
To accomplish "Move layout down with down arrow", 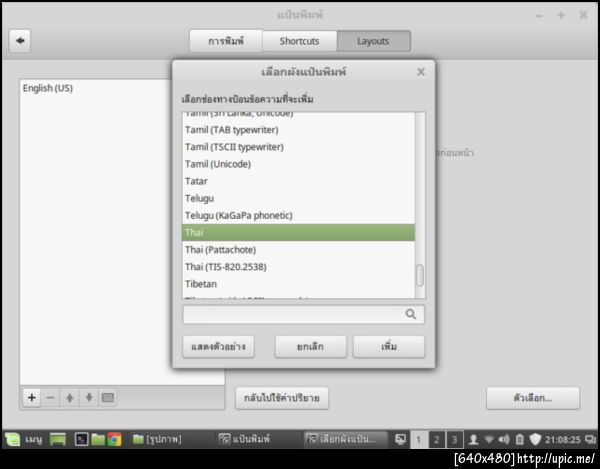I will coord(89,397).
